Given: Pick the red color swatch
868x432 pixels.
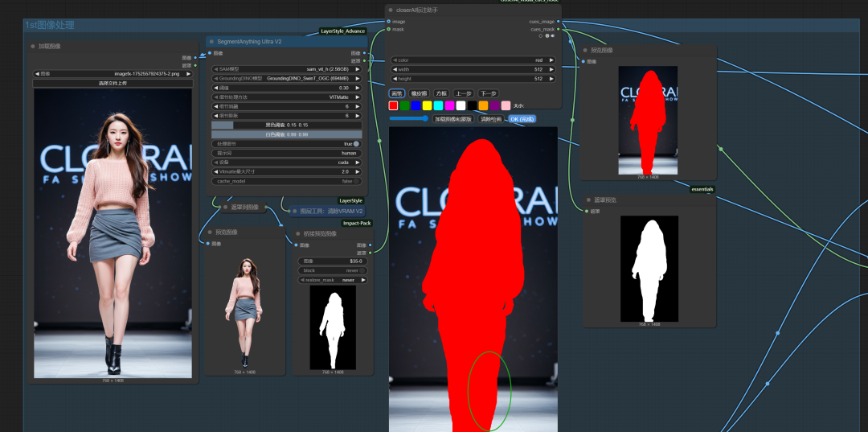Looking at the screenshot, I should point(393,105).
